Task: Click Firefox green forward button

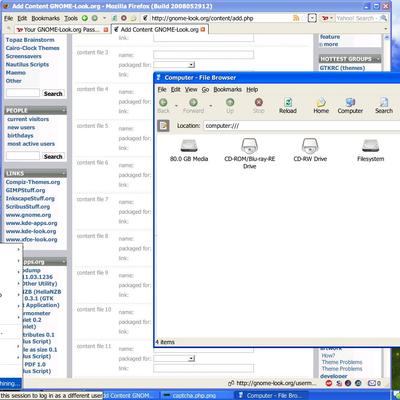Action: click(x=95, y=18)
